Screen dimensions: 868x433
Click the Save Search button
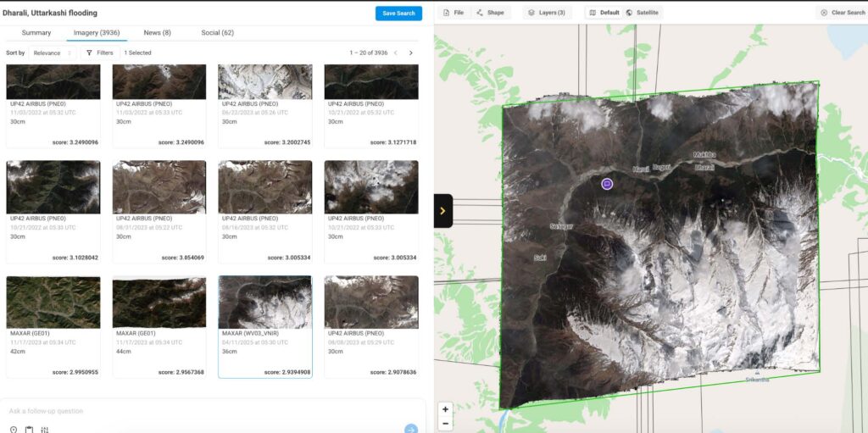(x=398, y=14)
